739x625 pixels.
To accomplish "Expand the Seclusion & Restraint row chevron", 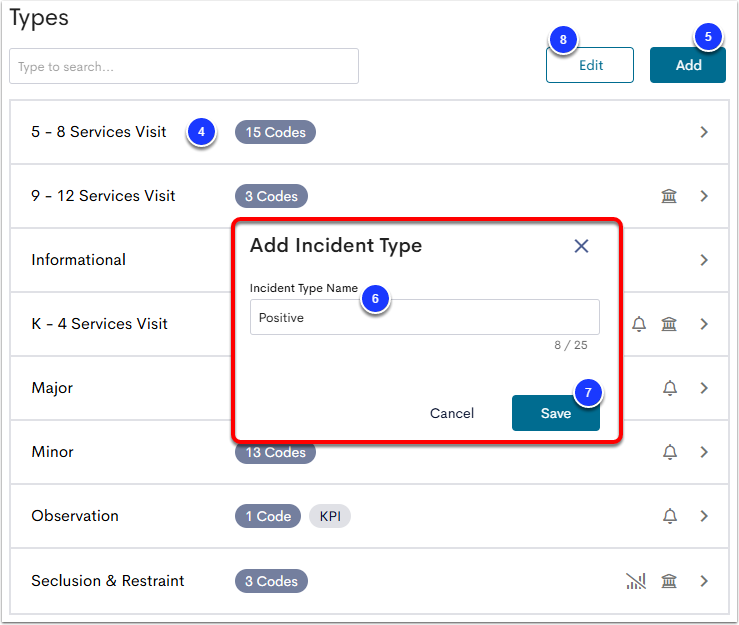I will coord(704,581).
